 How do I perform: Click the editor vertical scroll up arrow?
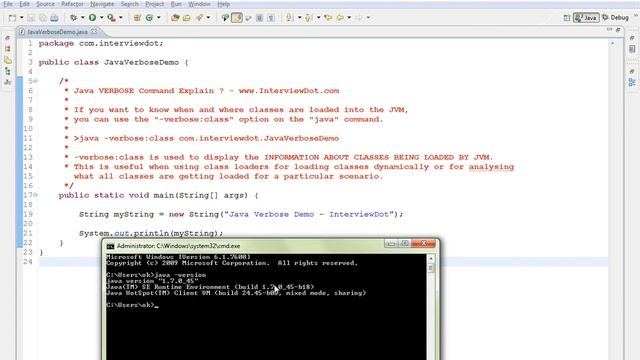coord(612,43)
